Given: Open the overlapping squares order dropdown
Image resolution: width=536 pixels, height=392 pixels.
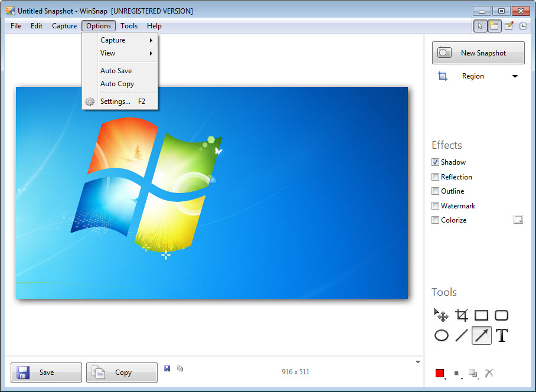Looking at the screenshot, I should (474, 373).
